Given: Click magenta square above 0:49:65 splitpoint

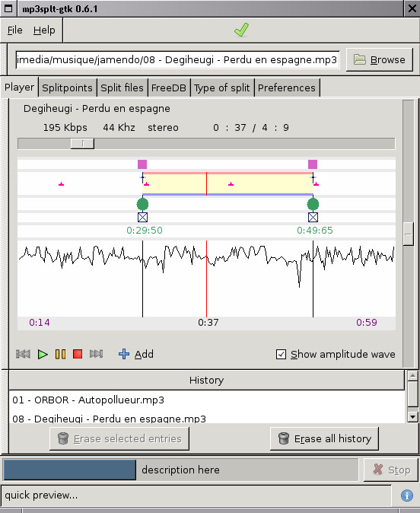Looking at the screenshot, I should (x=313, y=164).
